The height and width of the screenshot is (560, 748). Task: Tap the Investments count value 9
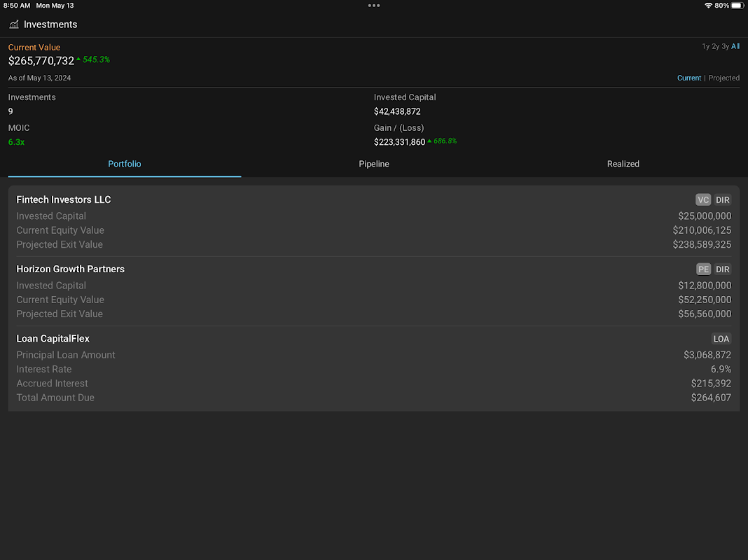click(11, 111)
